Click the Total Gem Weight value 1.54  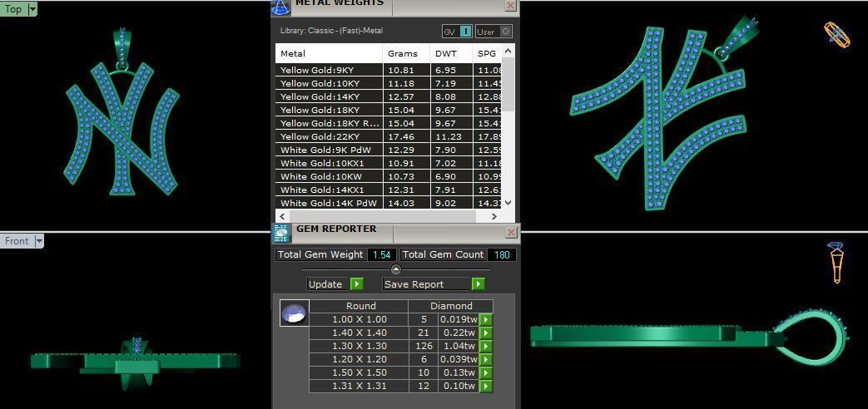(381, 254)
